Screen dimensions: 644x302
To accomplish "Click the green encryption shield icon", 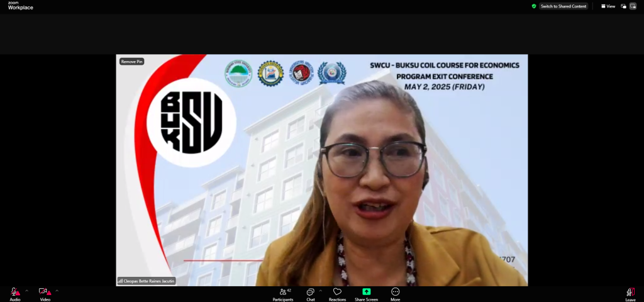I will tap(534, 6).
